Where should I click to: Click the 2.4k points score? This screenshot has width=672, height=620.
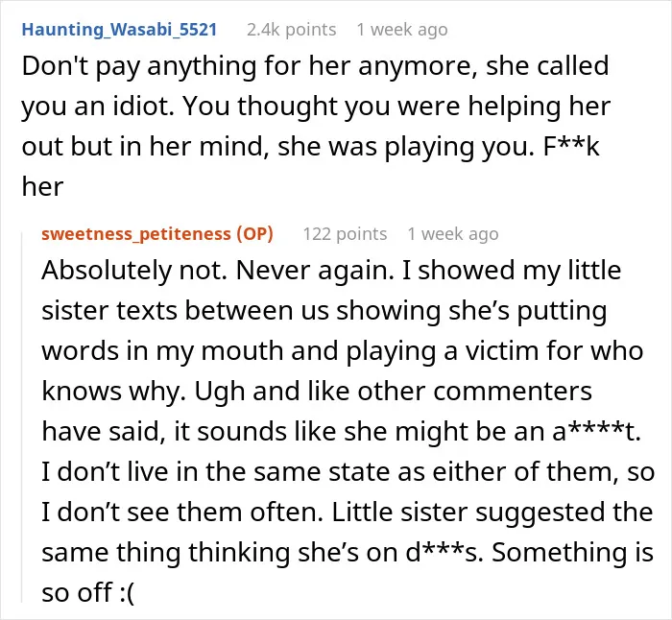point(292,30)
